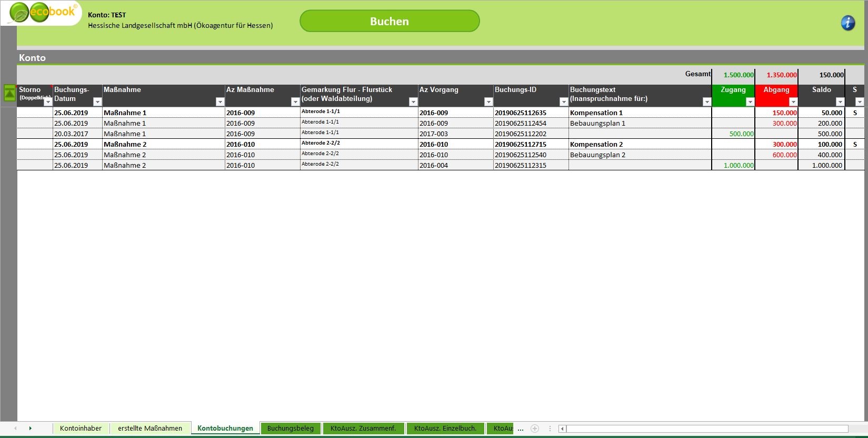Switch to the Kontoinhaber sheet tab
Screen dimensions: 868x438
(81, 429)
